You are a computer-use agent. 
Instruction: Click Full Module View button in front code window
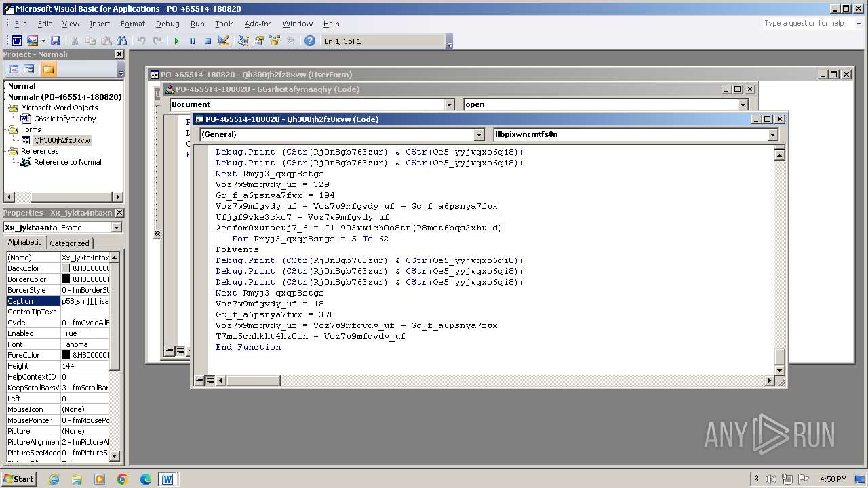pyautogui.click(x=210, y=381)
